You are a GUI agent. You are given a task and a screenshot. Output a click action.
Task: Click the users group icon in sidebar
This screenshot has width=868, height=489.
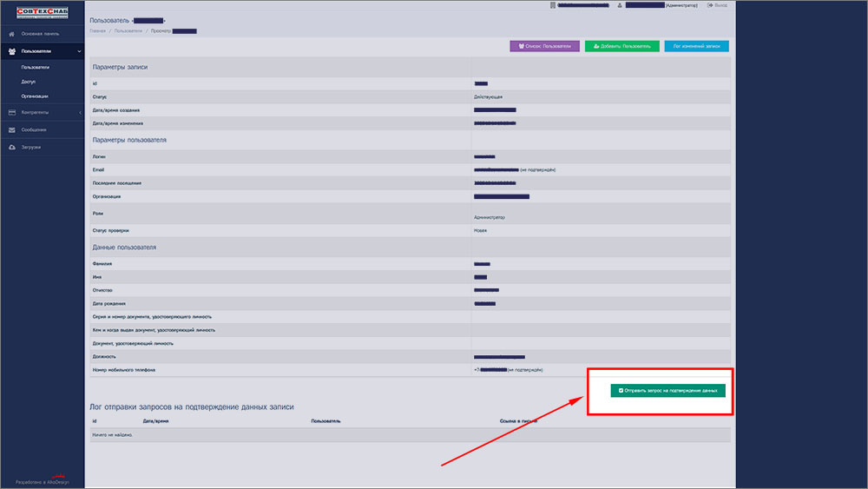click(12, 51)
